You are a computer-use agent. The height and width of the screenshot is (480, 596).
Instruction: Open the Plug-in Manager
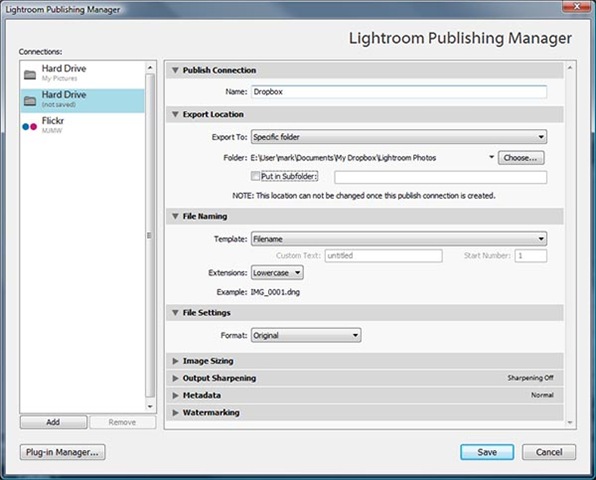(62, 452)
